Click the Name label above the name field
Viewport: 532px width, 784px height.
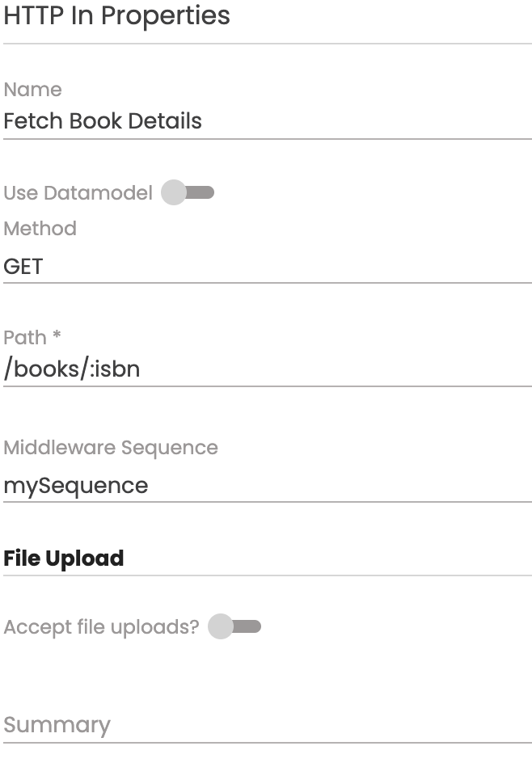pos(32,90)
